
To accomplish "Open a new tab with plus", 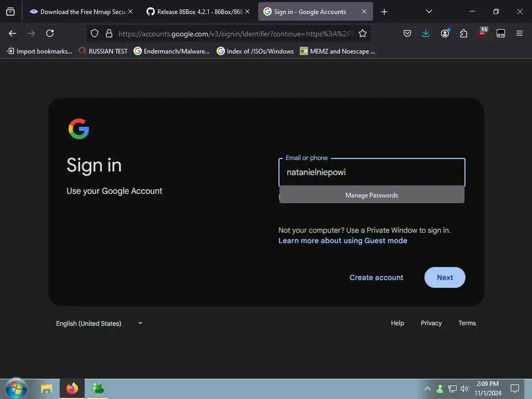I will click(x=384, y=12).
